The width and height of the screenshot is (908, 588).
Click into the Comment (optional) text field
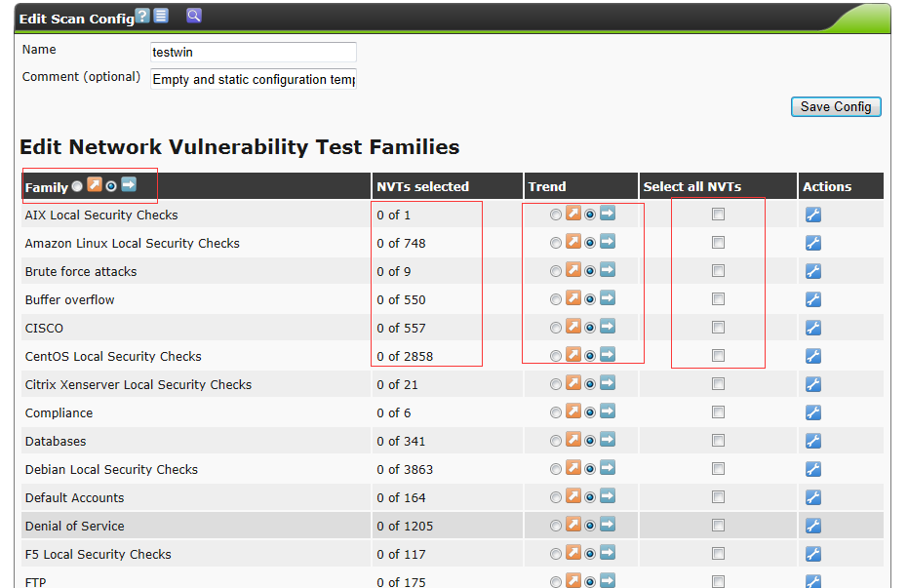click(254, 80)
